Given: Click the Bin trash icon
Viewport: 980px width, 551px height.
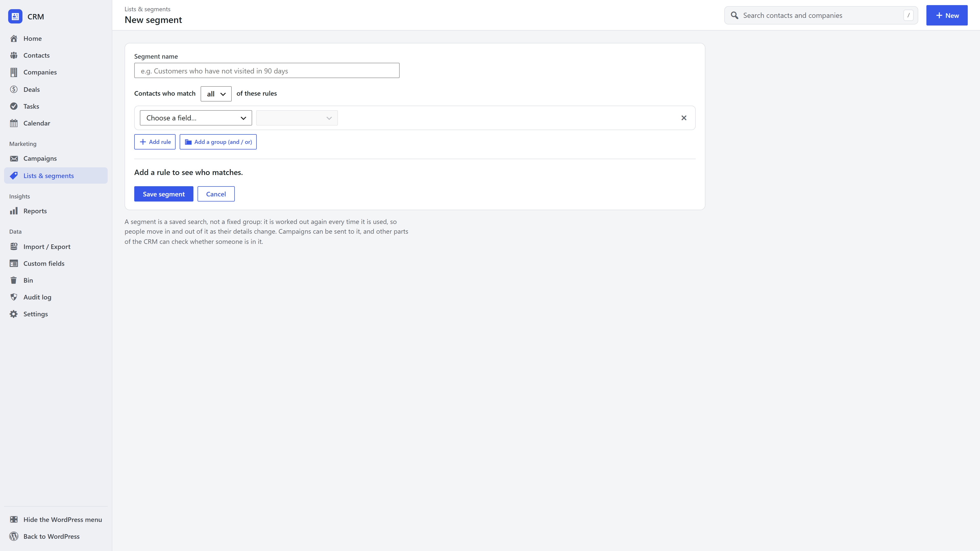Looking at the screenshot, I should pos(14,280).
